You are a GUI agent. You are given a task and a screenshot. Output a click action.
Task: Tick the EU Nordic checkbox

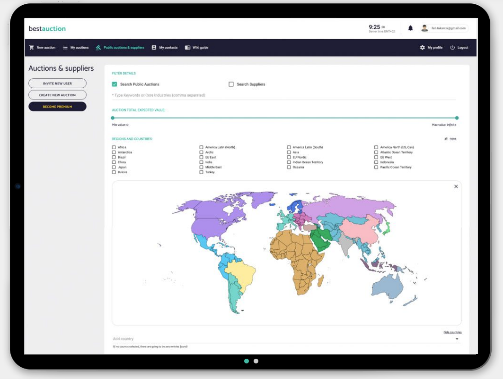pyautogui.click(x=289, y=157)
